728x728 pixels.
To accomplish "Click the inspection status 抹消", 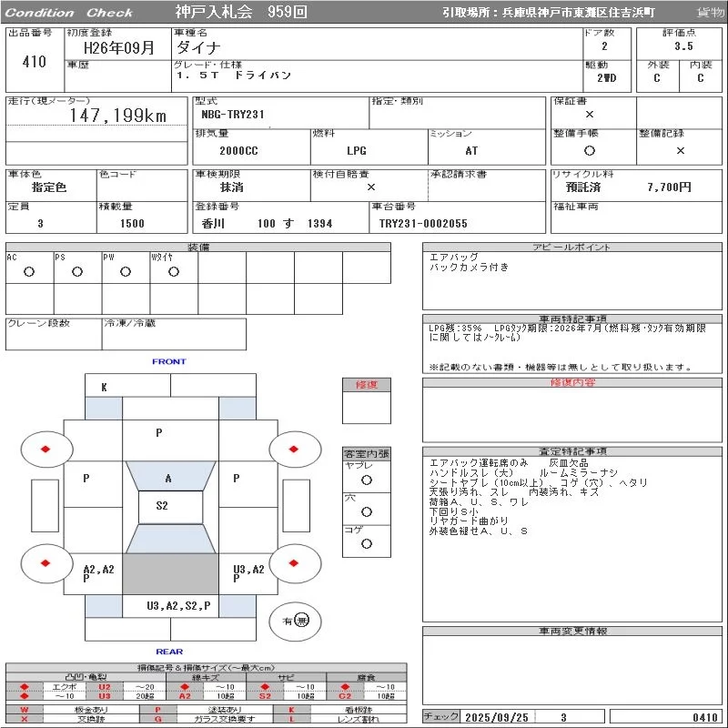I will pos(232,187).
